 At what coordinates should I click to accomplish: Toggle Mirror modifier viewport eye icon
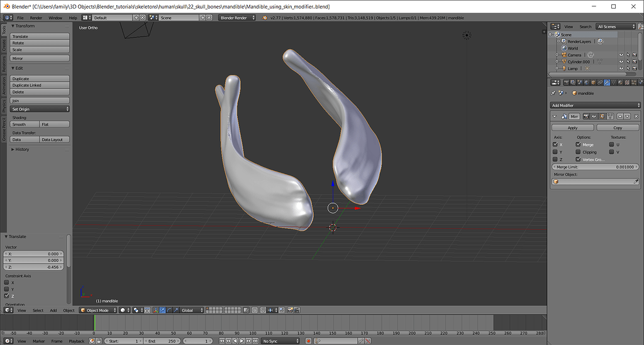click(594, 116)
